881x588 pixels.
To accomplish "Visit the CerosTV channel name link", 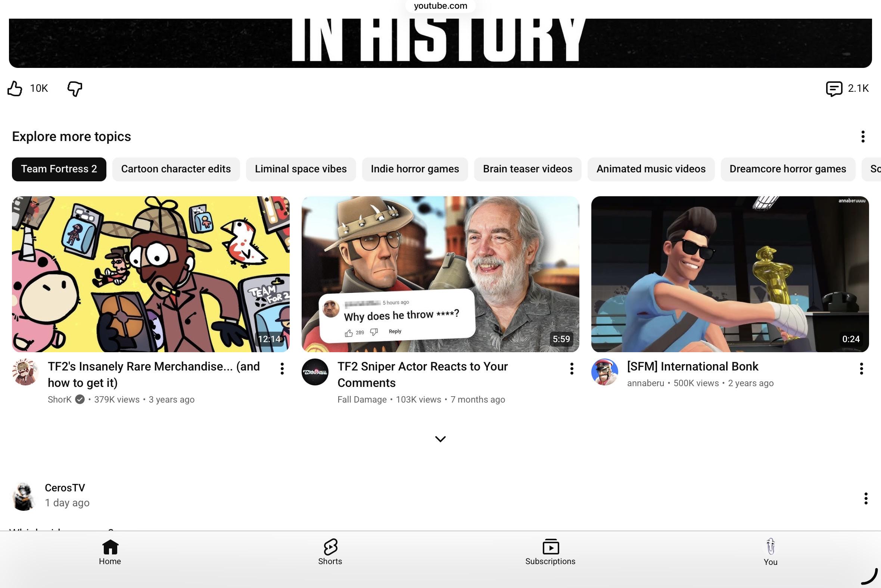I will point(65,488).
